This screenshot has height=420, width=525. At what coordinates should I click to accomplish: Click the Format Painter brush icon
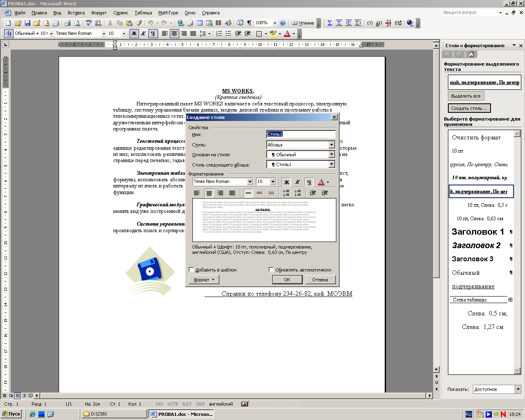(x=139, y=23)
